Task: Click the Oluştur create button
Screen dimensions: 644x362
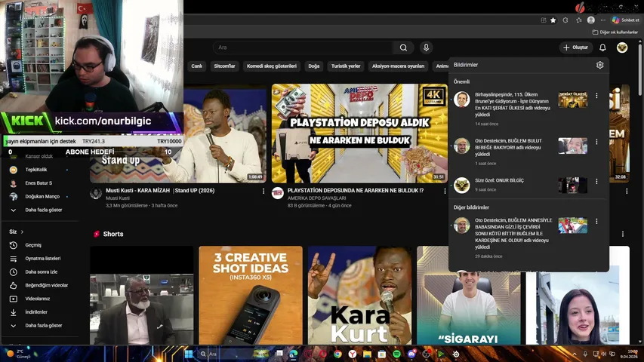Action: coord(575,48)
